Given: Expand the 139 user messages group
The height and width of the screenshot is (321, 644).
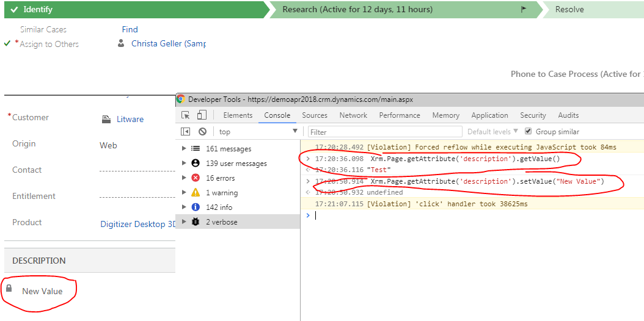Looking at the screenshot, I should [x=184, y=163].
